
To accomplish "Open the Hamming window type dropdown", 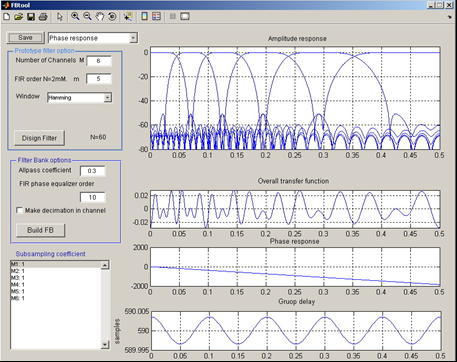I will pos(107,98).
